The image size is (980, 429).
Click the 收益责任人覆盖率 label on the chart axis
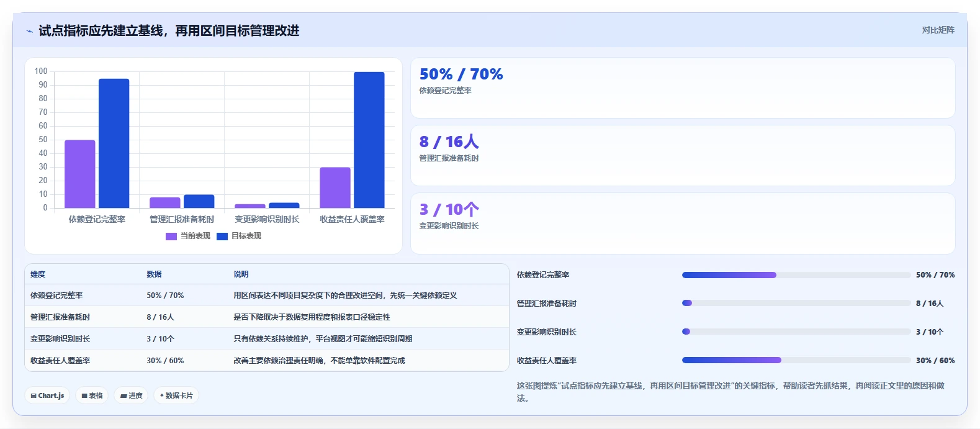[352, 219]
